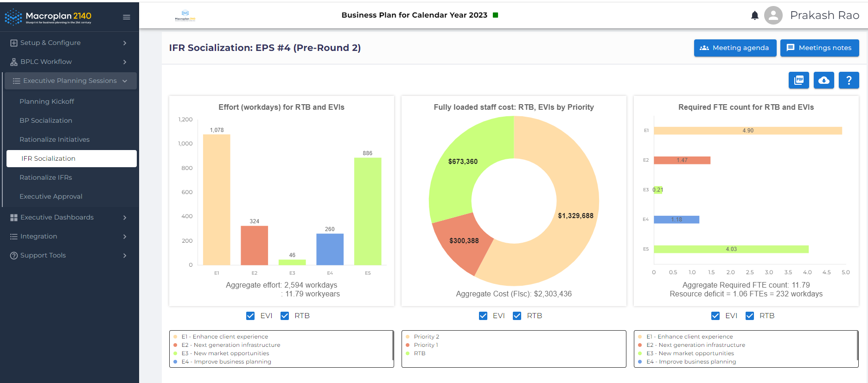Screen dimensions: 868x383
Task: Open the Executive Approval menu item
Action: [x=51, y=196]
